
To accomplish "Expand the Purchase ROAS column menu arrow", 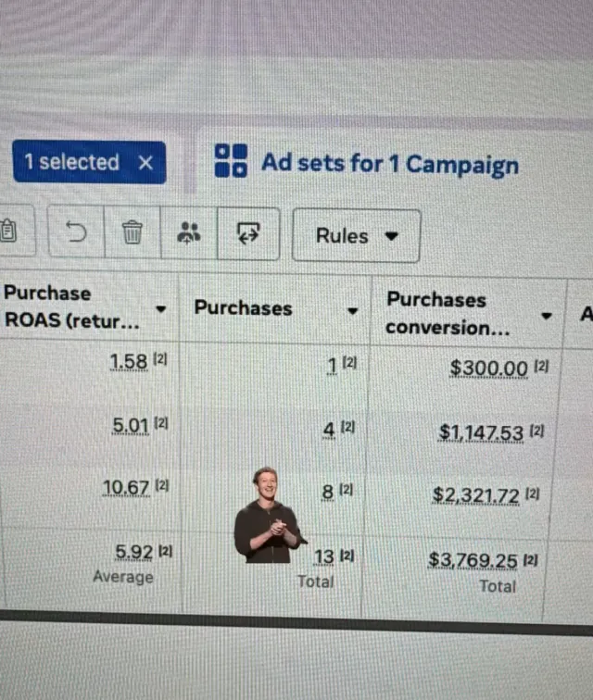I will coord(161,308).
